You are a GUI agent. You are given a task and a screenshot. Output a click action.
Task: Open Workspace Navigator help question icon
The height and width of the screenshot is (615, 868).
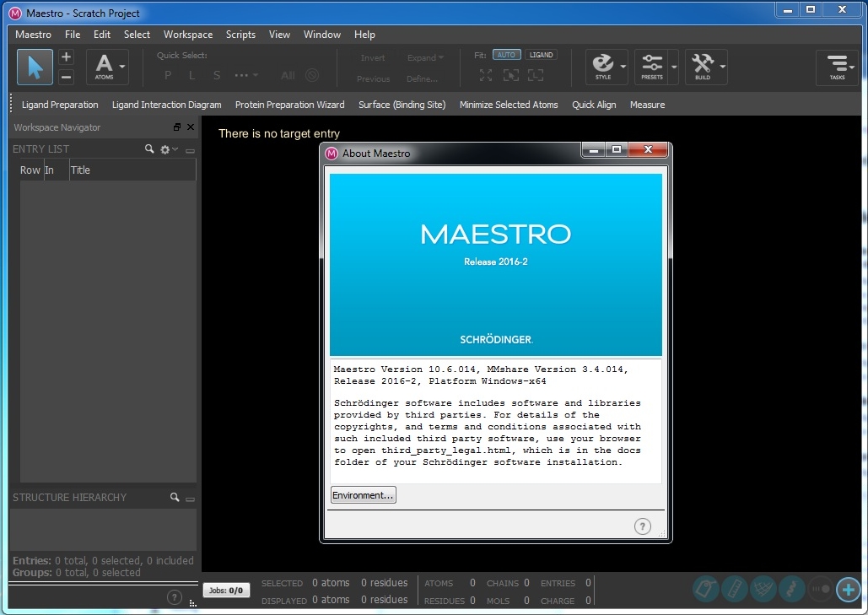pos(174,597)
